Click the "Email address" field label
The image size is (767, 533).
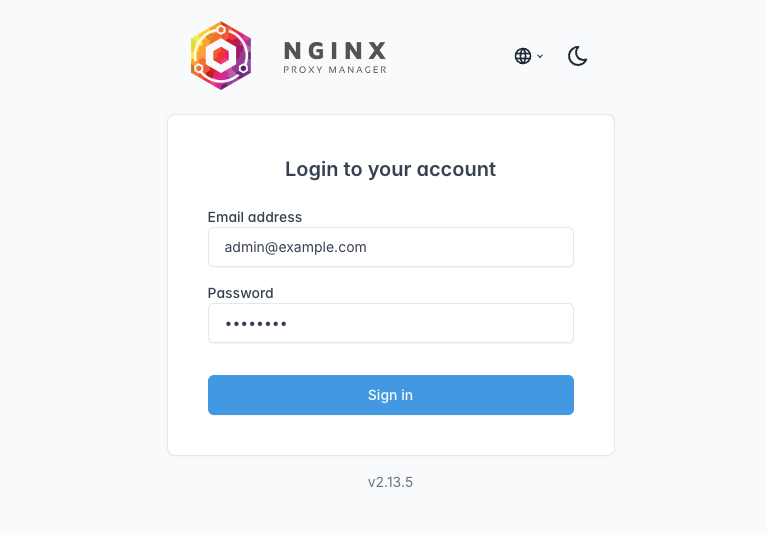point(255,217)
